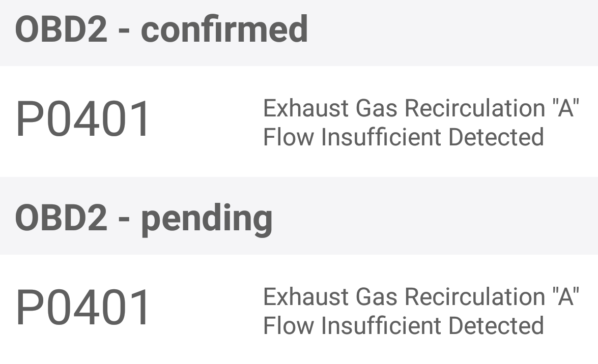The height and width of the screenshot is (364, 598).
Task: Click the word "confirmed" in the first header
Action: (x=224, y=29)
